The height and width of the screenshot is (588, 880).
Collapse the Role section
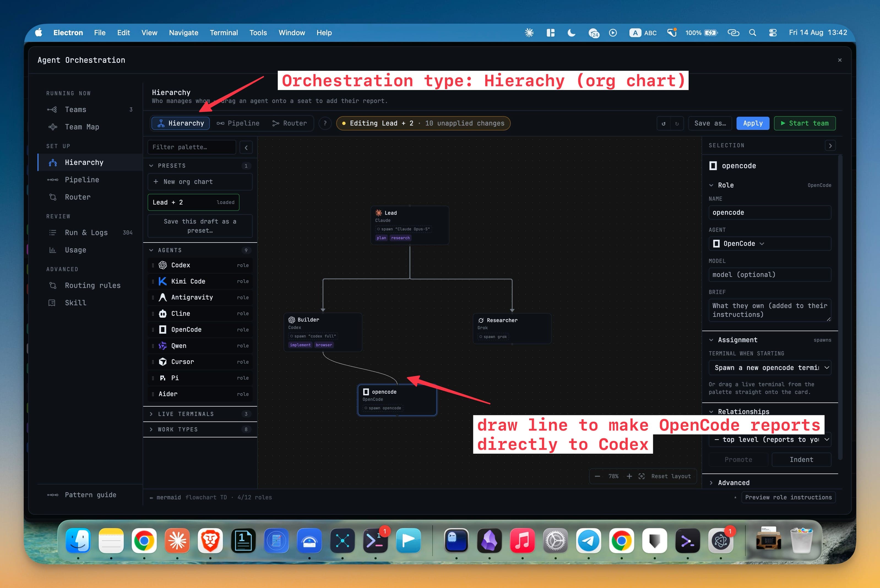pyautogui.click(x=711, y=185)
